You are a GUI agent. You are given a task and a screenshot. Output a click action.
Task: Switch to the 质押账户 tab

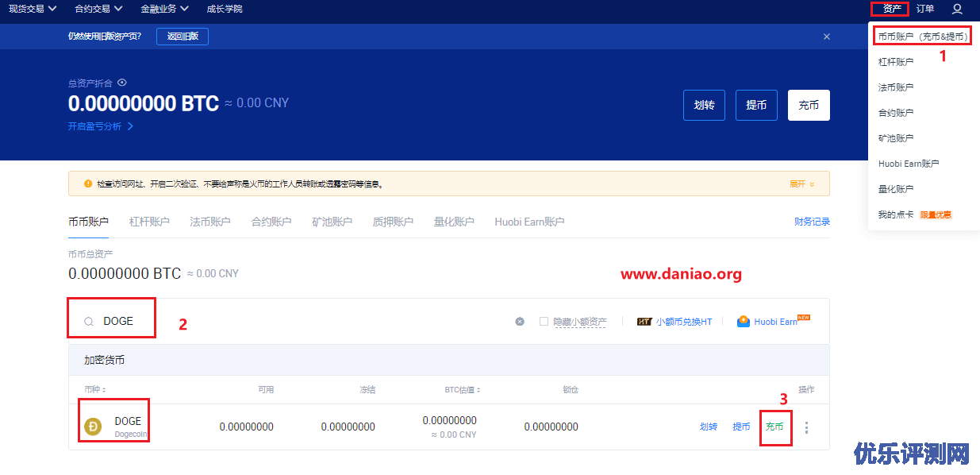pos(393,222)
